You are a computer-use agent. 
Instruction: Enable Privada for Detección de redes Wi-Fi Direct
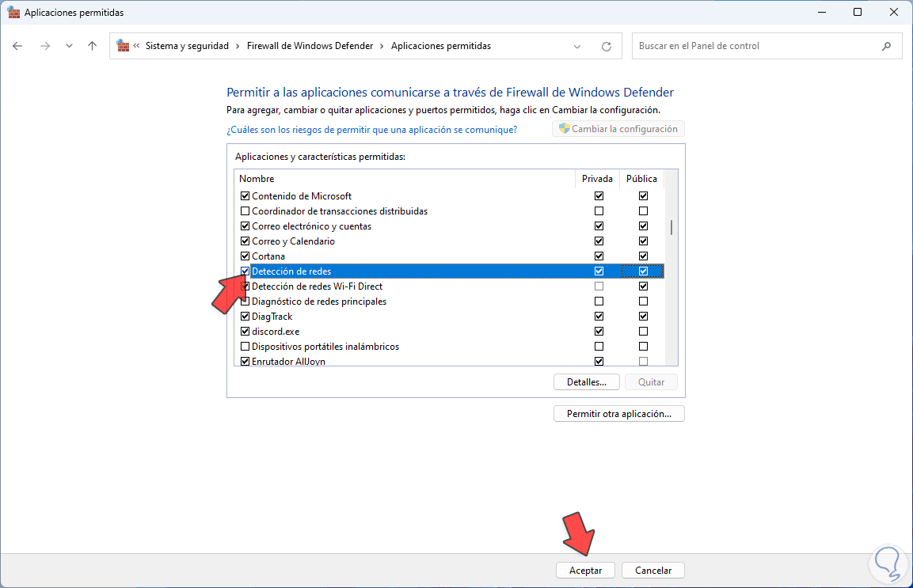599,286
